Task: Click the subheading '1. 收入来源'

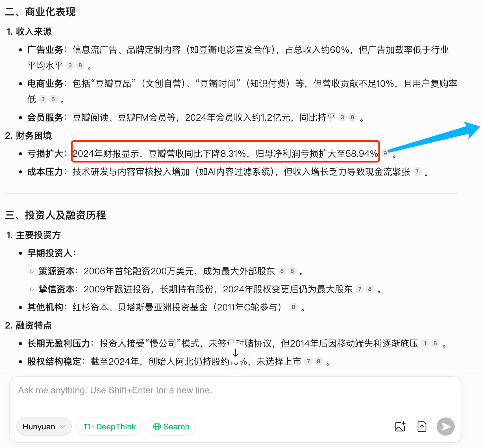Action: (29, 32)
